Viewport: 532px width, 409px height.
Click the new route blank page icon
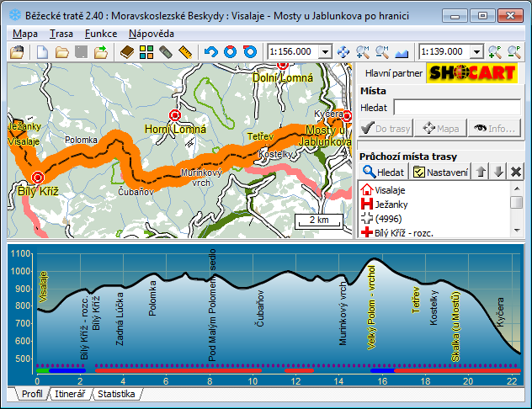pyautogui.click(x=42, y=52)
